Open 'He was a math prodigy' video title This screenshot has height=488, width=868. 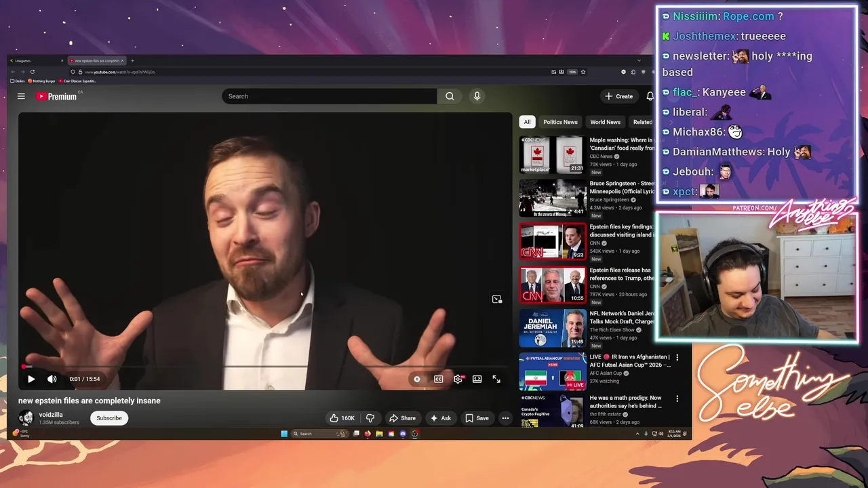coord(627,402)
